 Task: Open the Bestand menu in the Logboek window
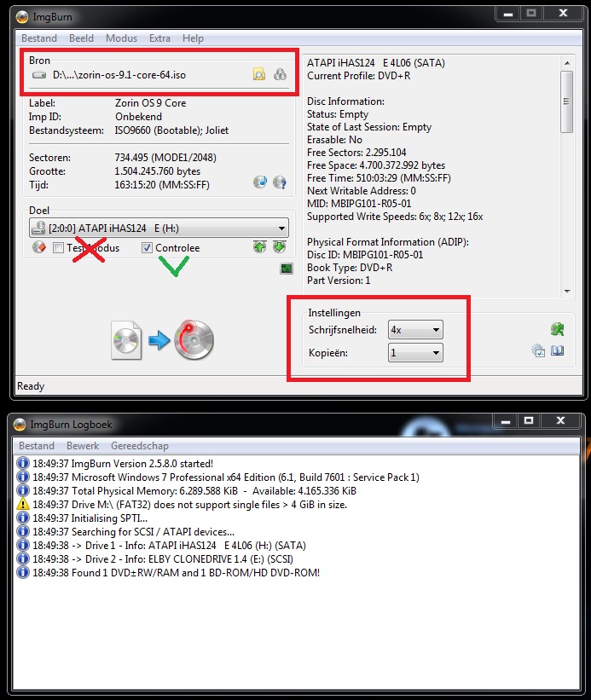[37, 446]
